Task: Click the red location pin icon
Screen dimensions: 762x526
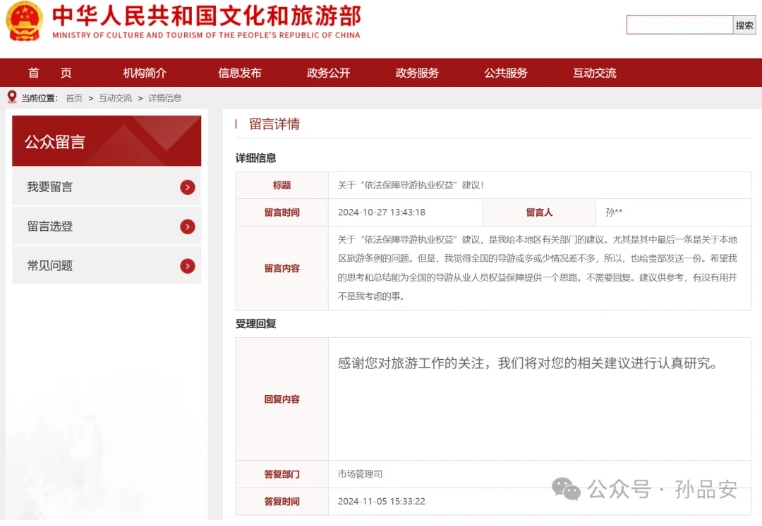Action: (12, 97)
